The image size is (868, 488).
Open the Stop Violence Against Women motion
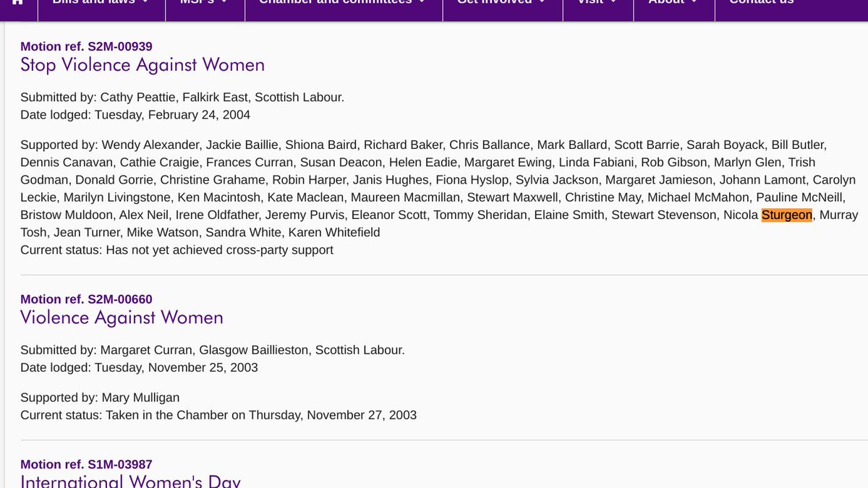142,65
